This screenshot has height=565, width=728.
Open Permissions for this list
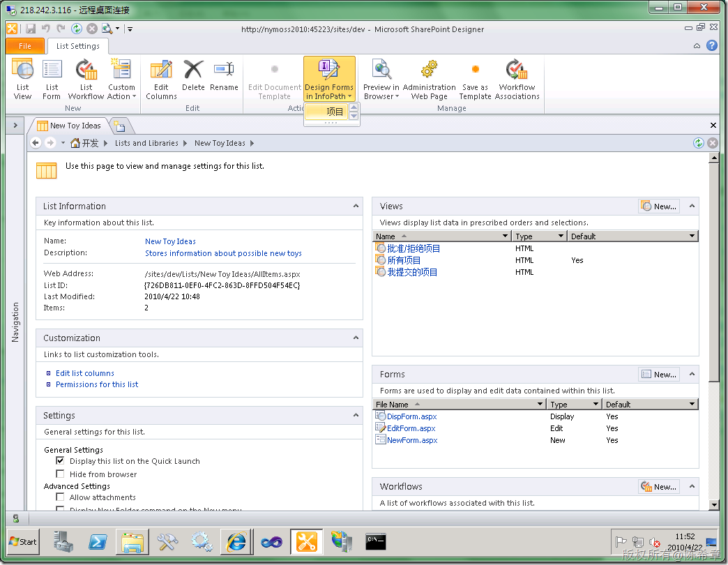[x=97, y=384]
